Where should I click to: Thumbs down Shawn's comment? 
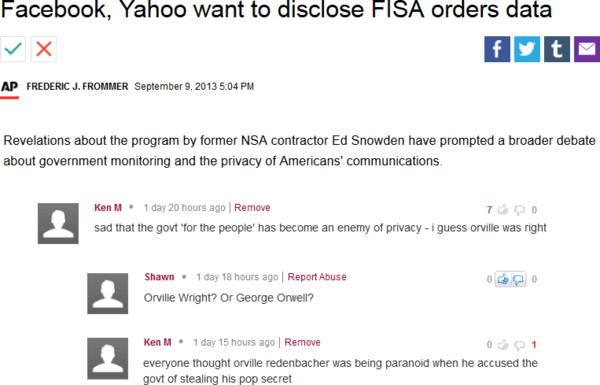[x=518, y=279]
